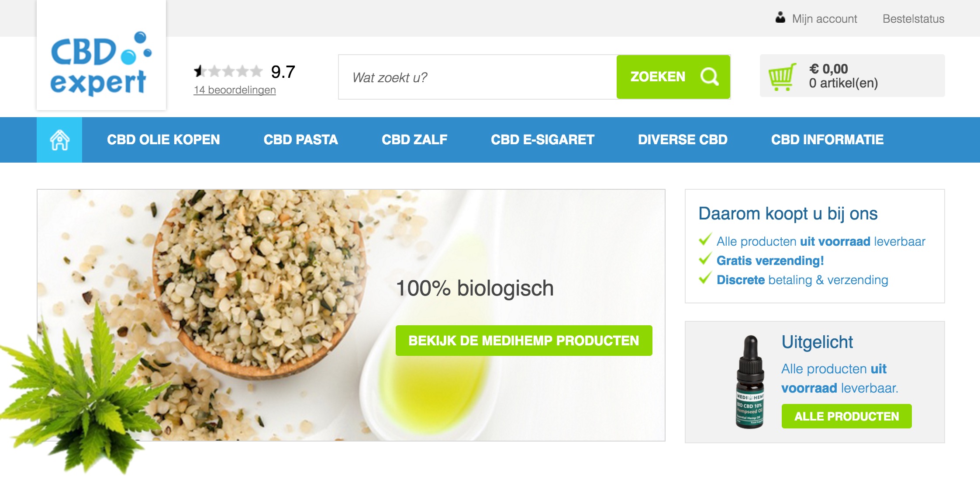Open the CBD PASTA menu item
The image size is (980, 487).
point(300,140)
